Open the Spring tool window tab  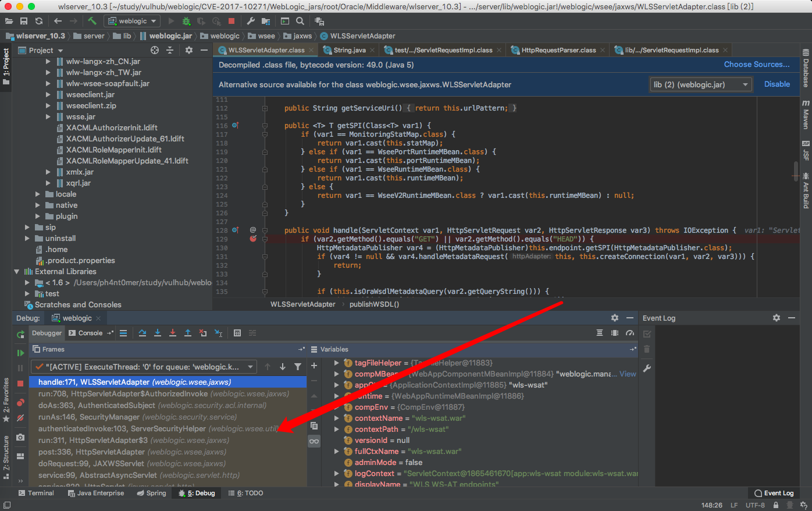point(151,493)
